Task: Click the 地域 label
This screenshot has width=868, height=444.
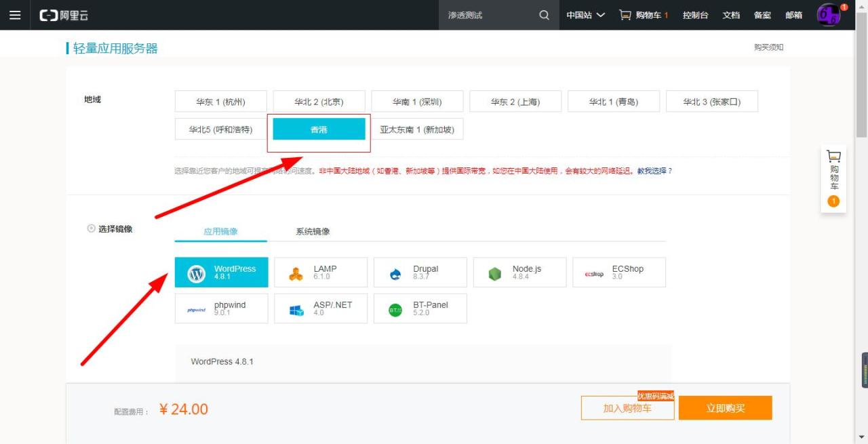Action: (92, 100)
